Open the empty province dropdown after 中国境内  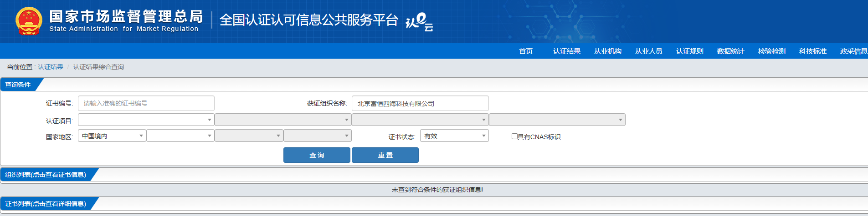click(x=180, y=136)
